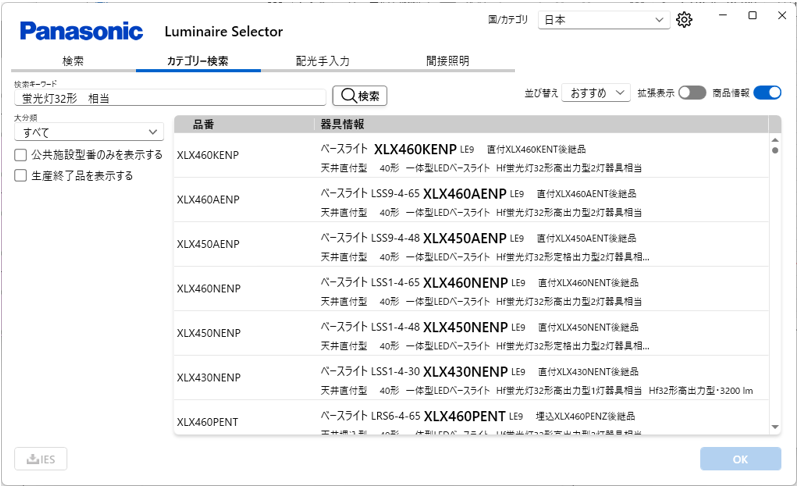Select the XLX460KENP product row
This screenshot has width=797, height=487.
[470, 155]
